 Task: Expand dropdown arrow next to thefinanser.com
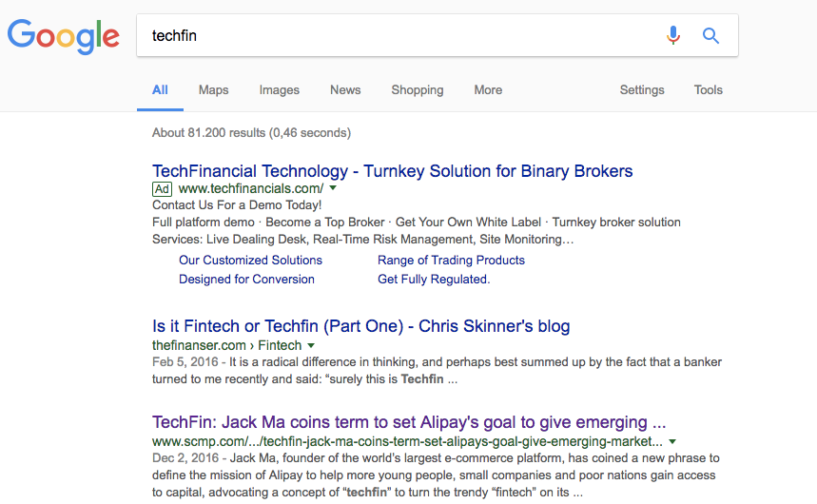(x=311, y=345)
